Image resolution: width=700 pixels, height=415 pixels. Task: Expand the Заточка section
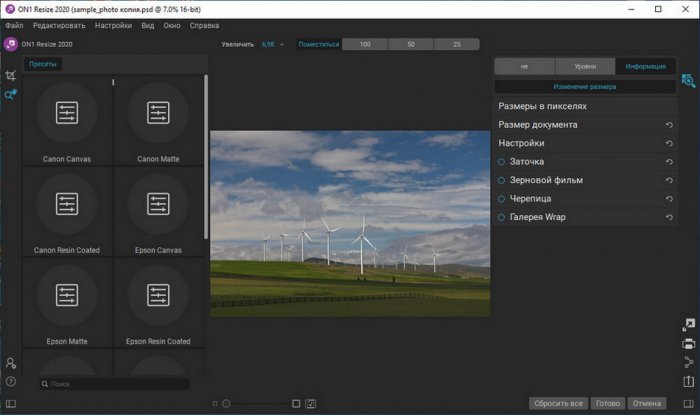(585, 162)
